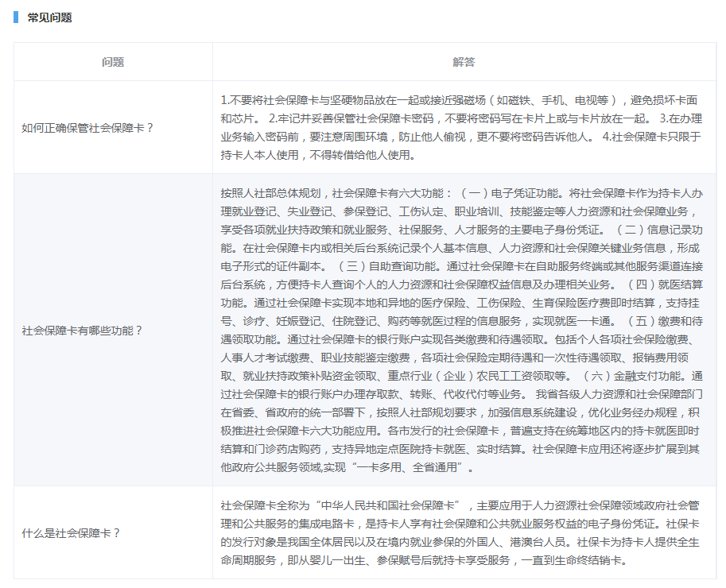This screenshot has height=588, width=726.
Task: Click the 常见问题 section heading
Action: (x=49, y=17)
